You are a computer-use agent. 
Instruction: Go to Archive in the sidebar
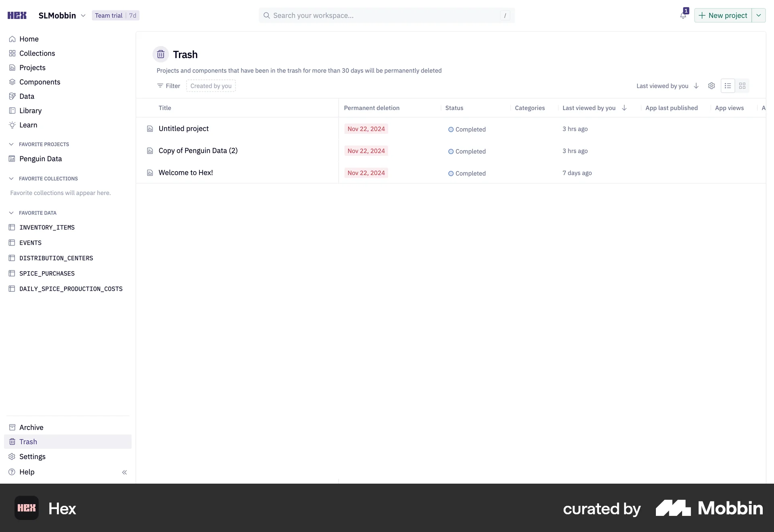(x=31, y=428)
